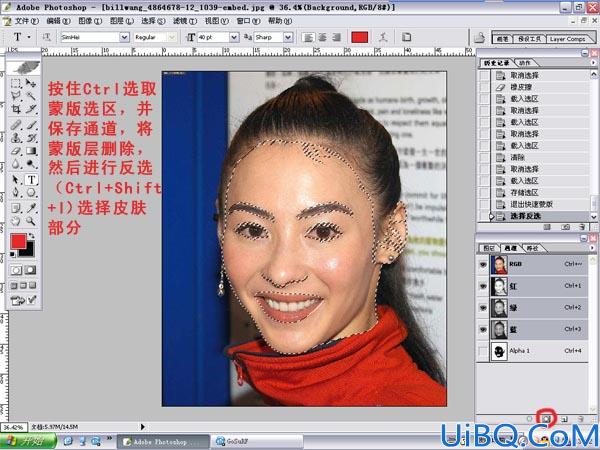Open the character palette toggle icon

pyautogui.click(x=406, y=37)
